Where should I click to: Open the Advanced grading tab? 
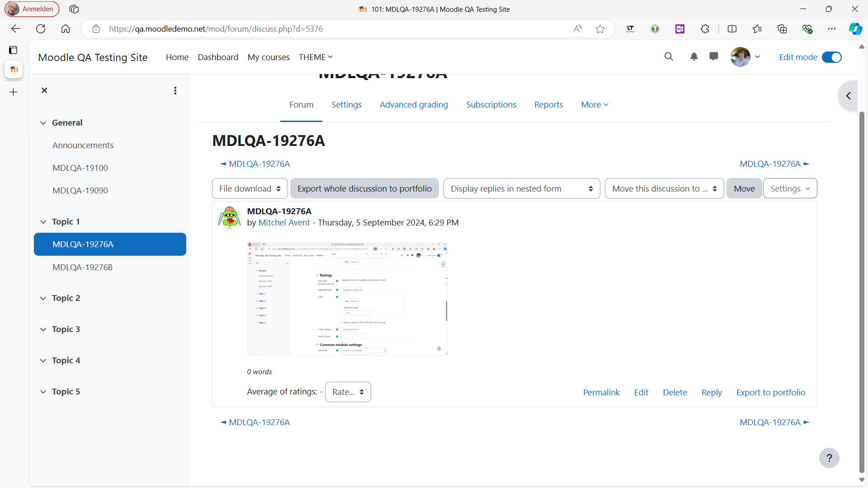[x=414, y=105]
